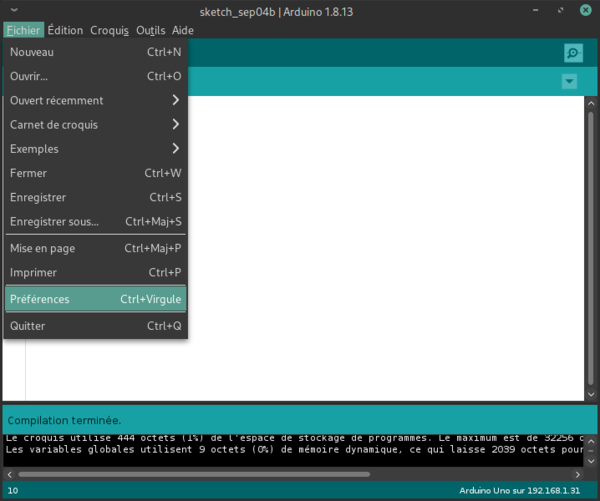Select Enregistrer sous... entry

click(96, 221)
